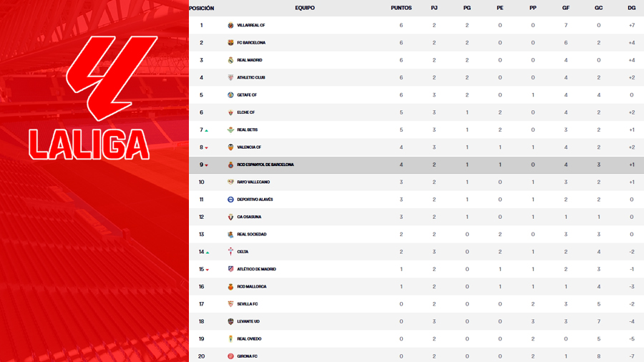Click the red down arrow at position 8
Image resolution: width=644 pixels, height=362 pixels.
pyautogui.click(x=207, y=148)
